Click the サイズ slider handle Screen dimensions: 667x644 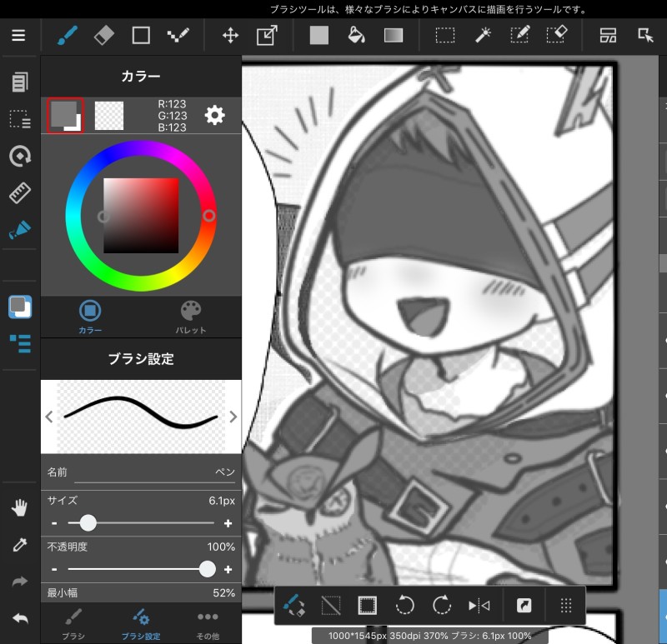click(x=88, y=523)
